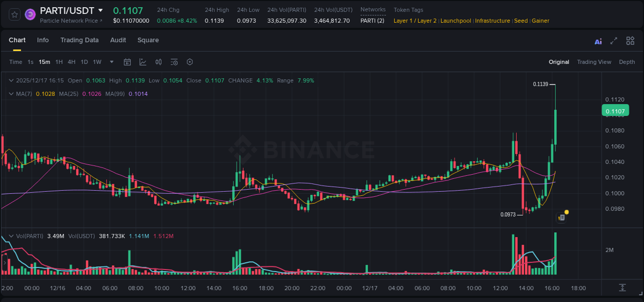Viewport: 644px width, 302px height.
Task: Collapse the Vol(PARTI) volume panel
Action: coord(11,236)
